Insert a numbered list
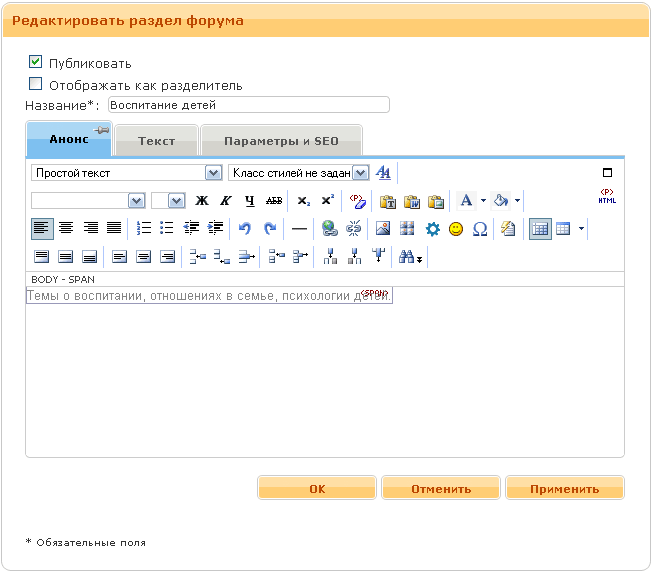 pyautogui.click(x=143, y=229)
